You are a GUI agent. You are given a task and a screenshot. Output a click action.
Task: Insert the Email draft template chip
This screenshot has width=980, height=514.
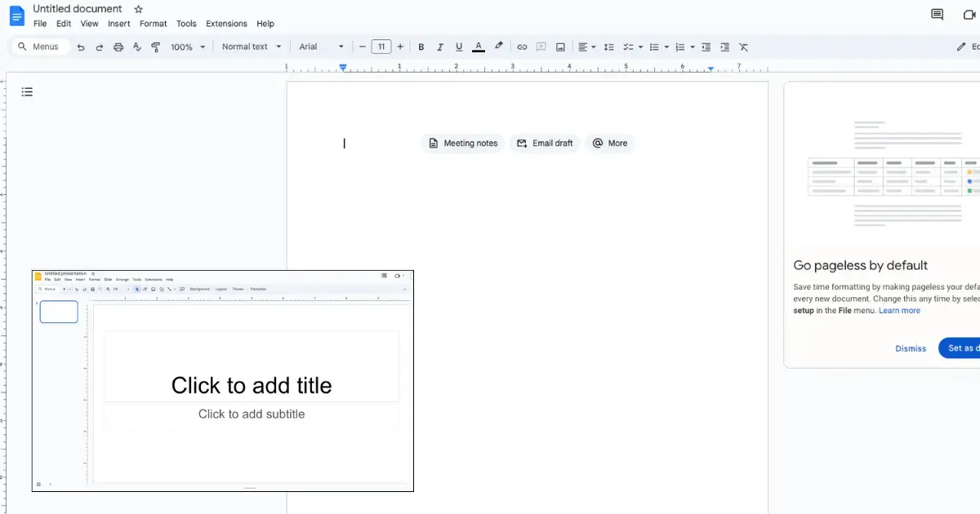point(545,144)
